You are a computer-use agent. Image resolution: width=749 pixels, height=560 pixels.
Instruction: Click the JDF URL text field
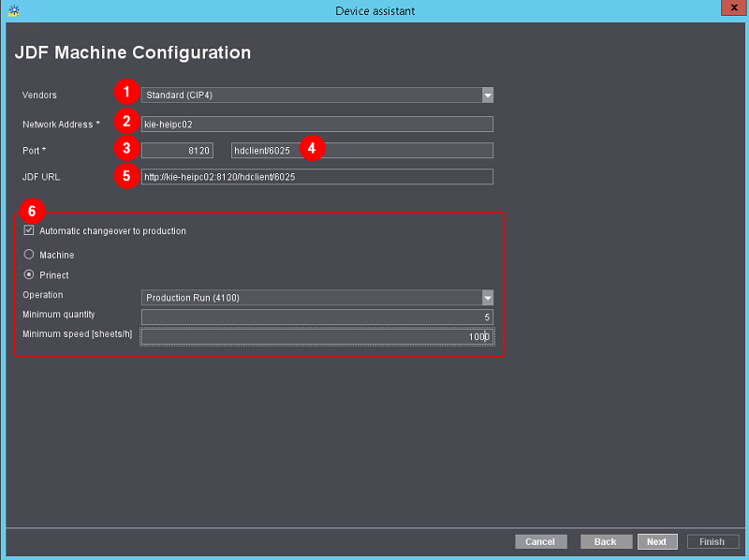316,177
